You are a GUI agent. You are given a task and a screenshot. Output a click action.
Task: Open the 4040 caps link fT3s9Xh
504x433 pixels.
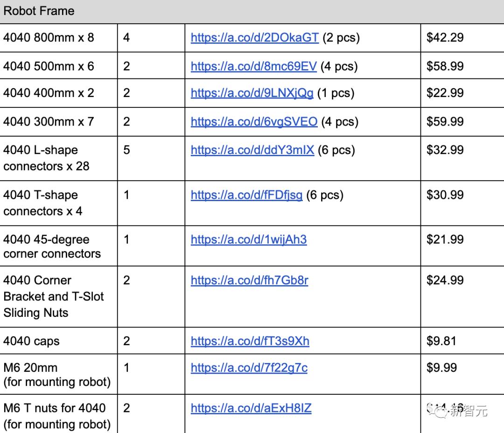pyautogui.click(x=250, y=341)
